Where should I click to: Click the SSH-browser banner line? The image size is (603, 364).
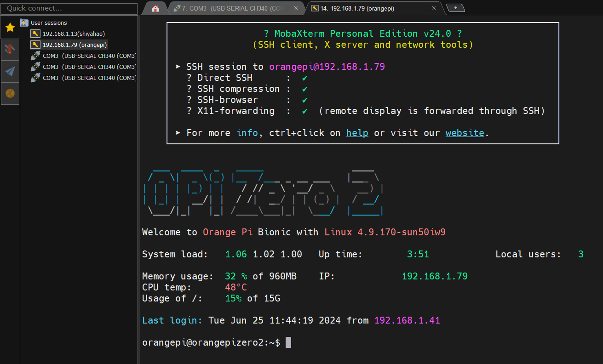pyautogui.click(x=247, y=100)
